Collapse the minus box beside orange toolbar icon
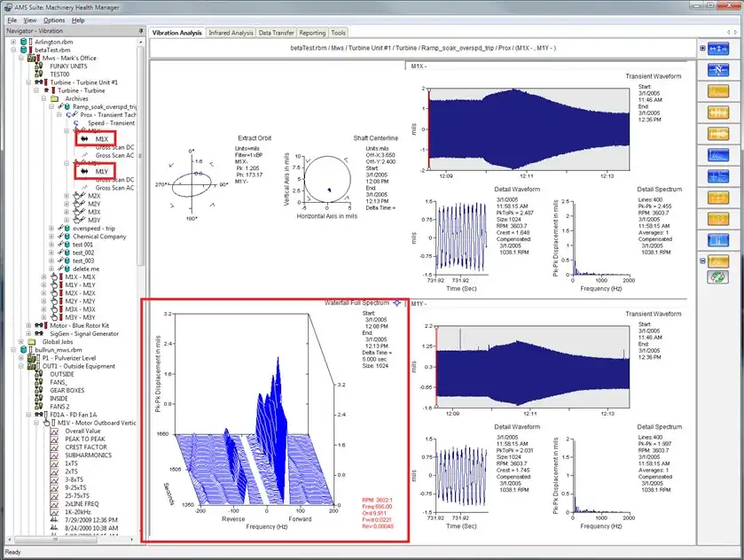 (702, 261)
